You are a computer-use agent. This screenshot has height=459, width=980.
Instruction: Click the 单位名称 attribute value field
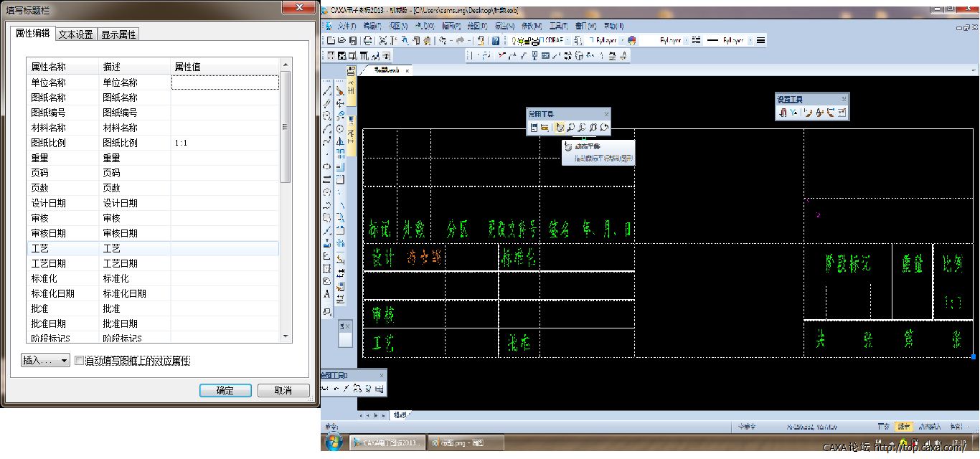(225, 82)
